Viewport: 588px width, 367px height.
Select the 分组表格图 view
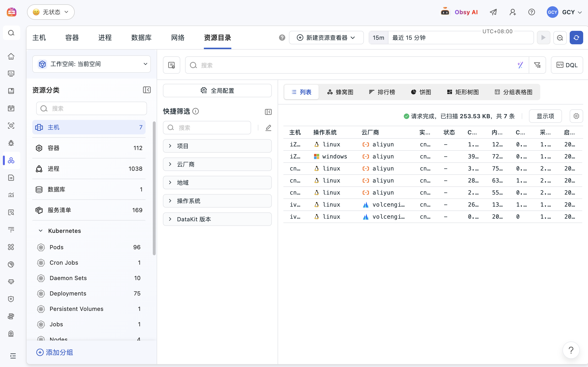514,92
